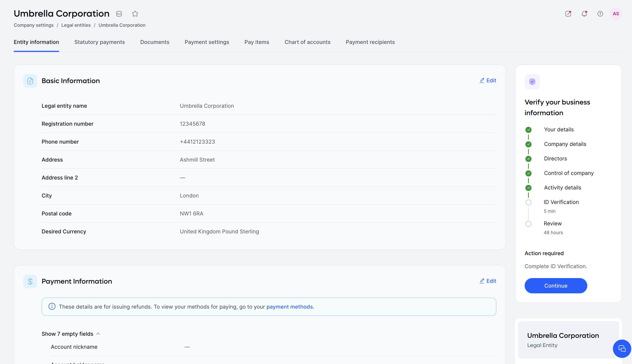The image size is (632, 364).
Task: Click the phone number +4412123323
Action: (x=197, y=142)
